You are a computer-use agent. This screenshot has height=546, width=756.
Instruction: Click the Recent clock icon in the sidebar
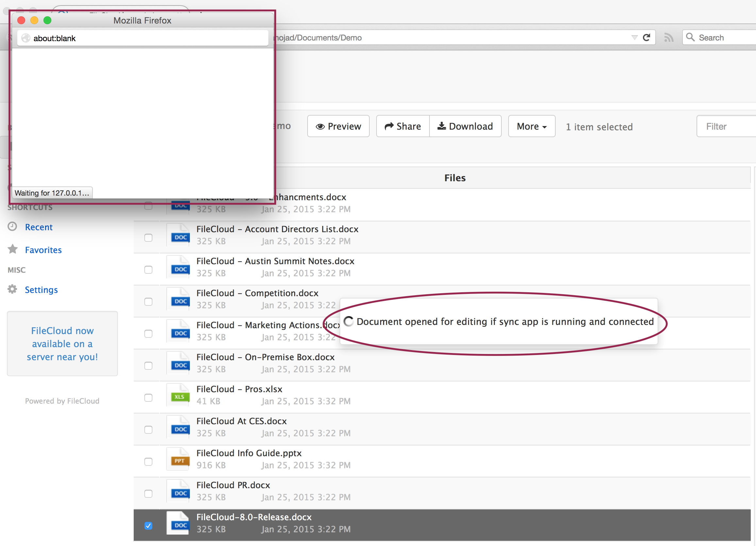click(12, 227)
